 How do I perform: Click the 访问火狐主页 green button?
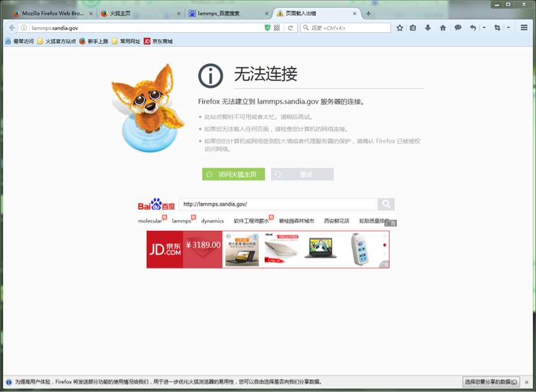coord(234,174)
